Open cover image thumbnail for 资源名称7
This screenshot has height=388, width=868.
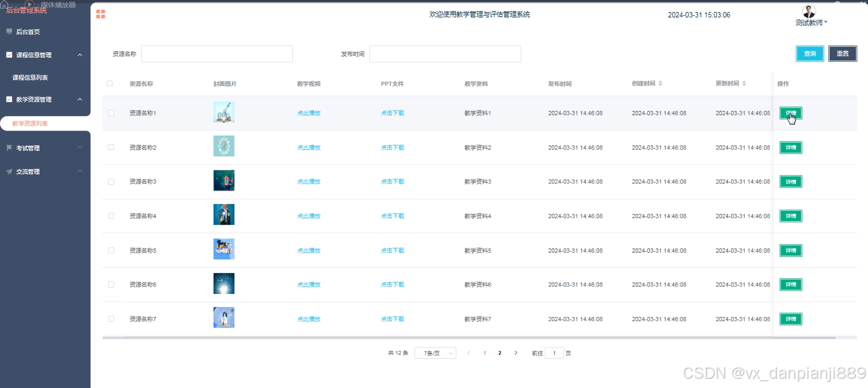coord(224,318)
